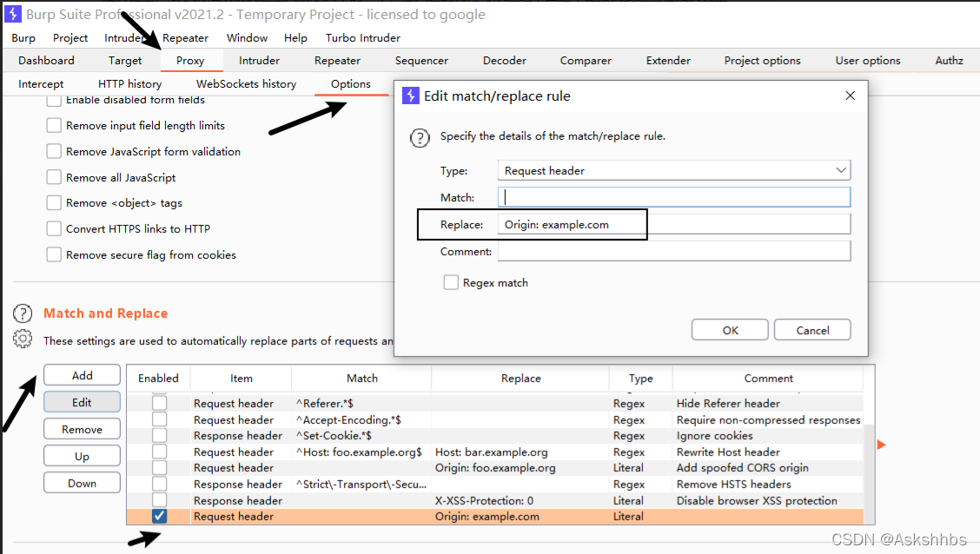This screenshot has width=980, height=554.
Task: Toggle Remove JavaScript form validation checkbox
Action: [54, 152]
